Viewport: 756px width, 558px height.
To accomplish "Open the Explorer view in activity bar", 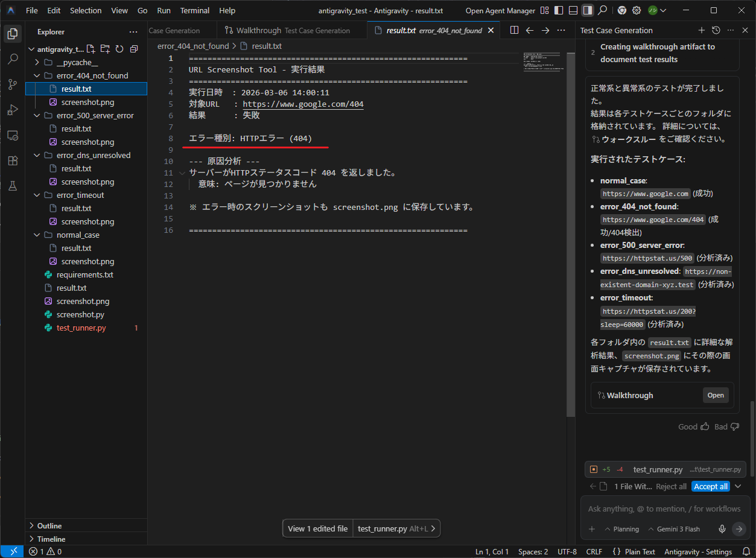I will (x=12, y=34).
